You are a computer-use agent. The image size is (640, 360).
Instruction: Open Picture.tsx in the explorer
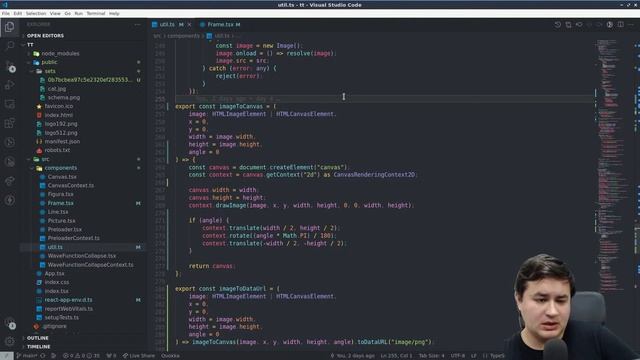[82, 221]
